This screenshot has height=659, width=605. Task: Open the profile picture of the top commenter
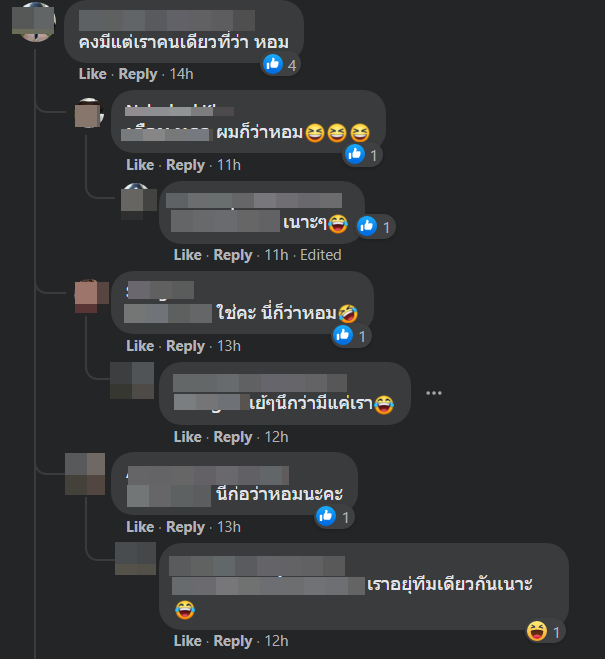tap(34, 22)
